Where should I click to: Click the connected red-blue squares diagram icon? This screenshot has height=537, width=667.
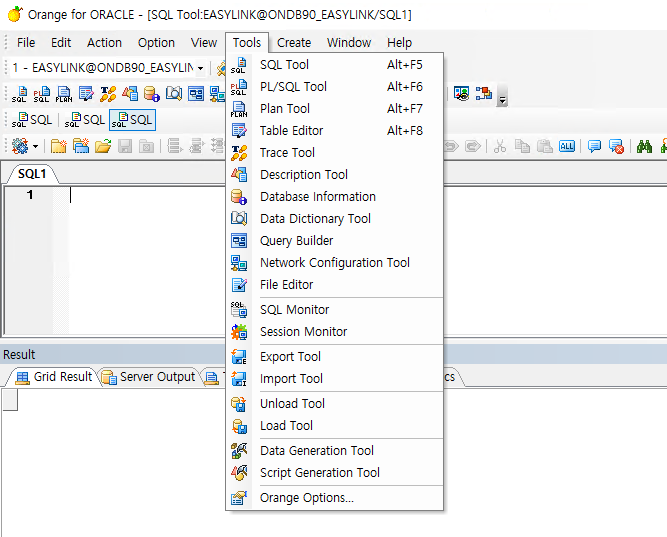tap(484, 93)
